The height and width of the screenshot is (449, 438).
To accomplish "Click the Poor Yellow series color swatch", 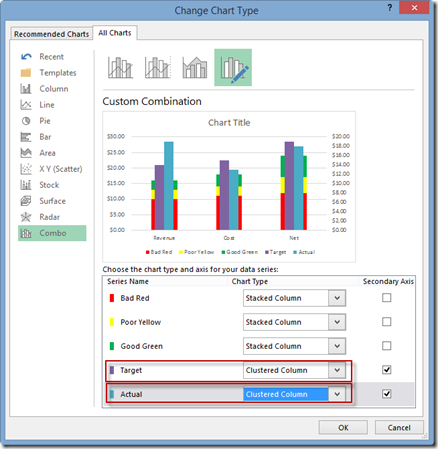I will pos(112,322).
